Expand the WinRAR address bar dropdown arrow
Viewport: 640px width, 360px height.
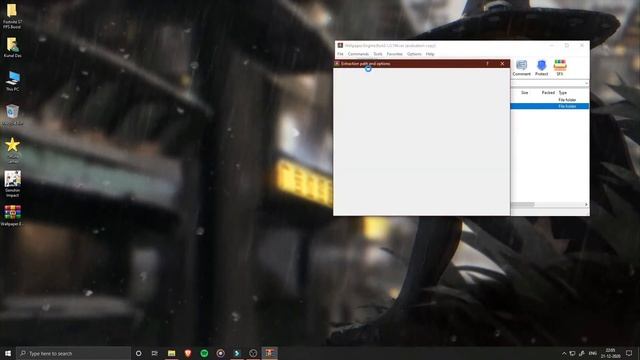point(586,83)
